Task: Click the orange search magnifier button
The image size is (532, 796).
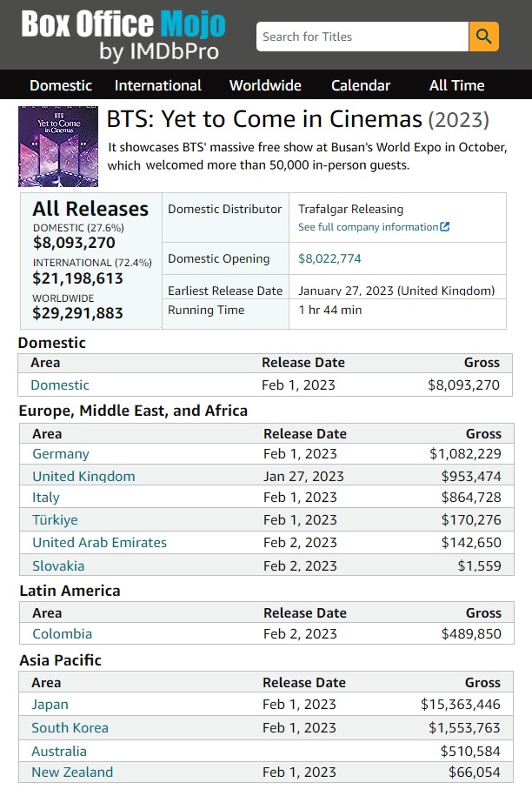Action: pos(483,37)
